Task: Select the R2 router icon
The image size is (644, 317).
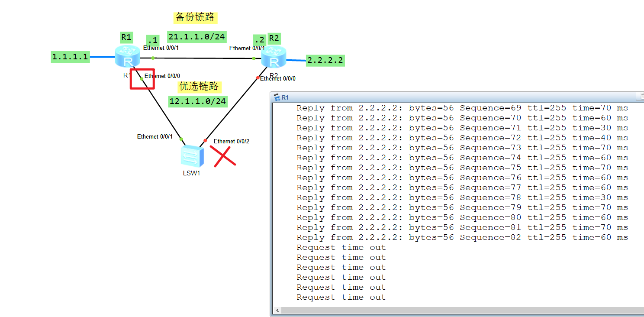Action: [274, 57]
